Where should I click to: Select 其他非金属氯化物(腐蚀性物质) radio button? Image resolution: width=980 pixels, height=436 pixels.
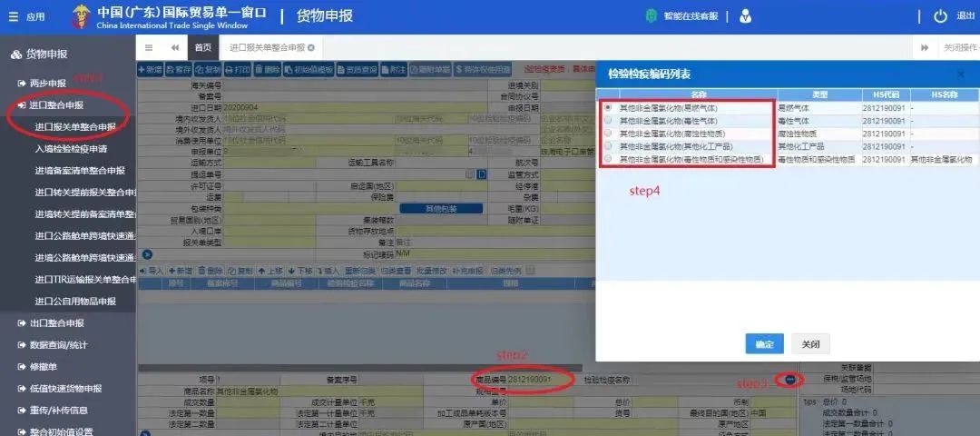tap(608, 134)
